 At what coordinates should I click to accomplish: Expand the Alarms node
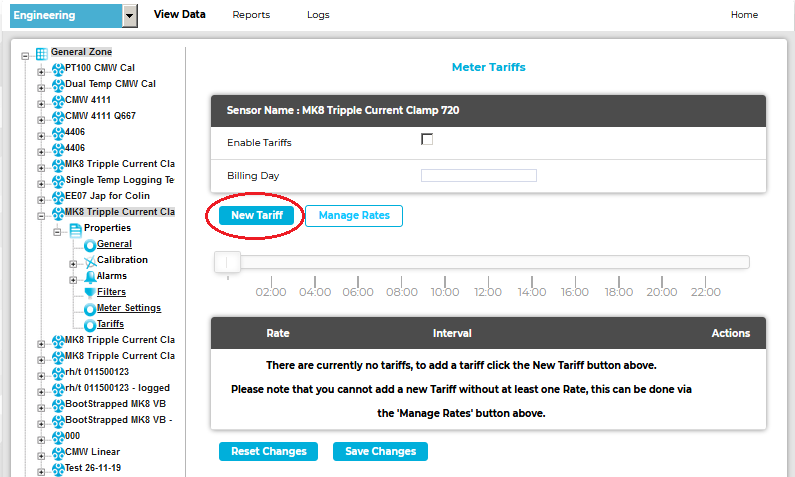73,280
